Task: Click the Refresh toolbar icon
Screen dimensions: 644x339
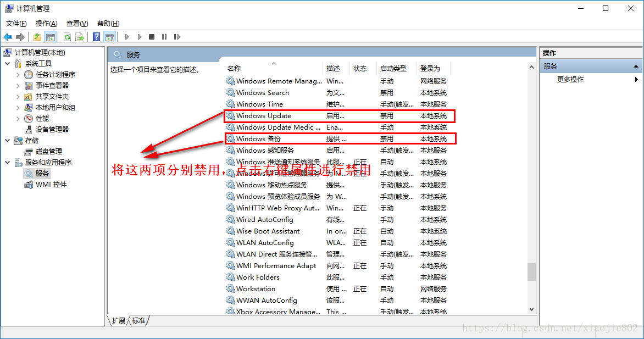Action: coord(68,37)
